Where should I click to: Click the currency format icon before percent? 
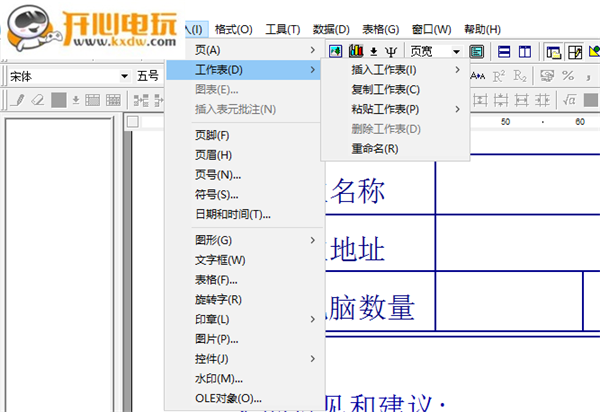point(547,76)
